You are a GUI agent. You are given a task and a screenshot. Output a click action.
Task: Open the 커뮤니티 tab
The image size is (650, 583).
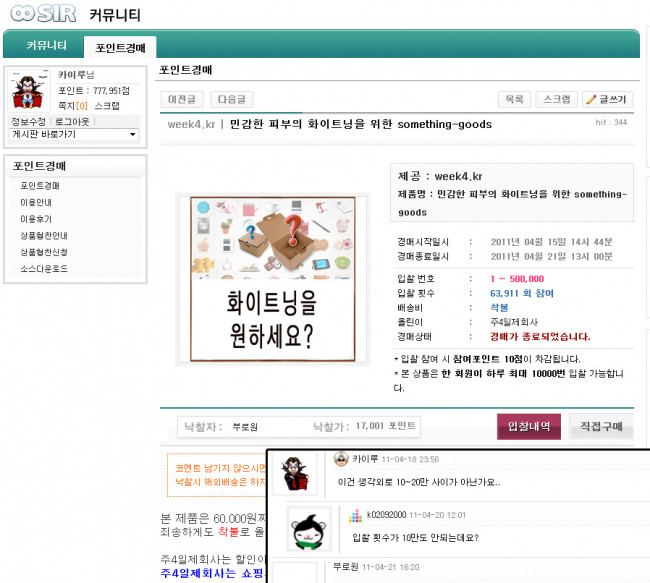pyautogui.click(x=46, y=46)
